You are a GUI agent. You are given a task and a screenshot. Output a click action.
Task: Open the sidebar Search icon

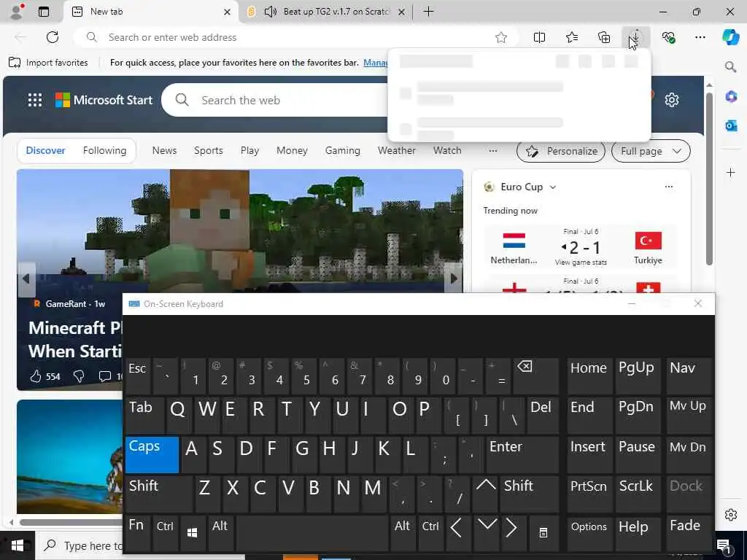[x=731, y=66]
